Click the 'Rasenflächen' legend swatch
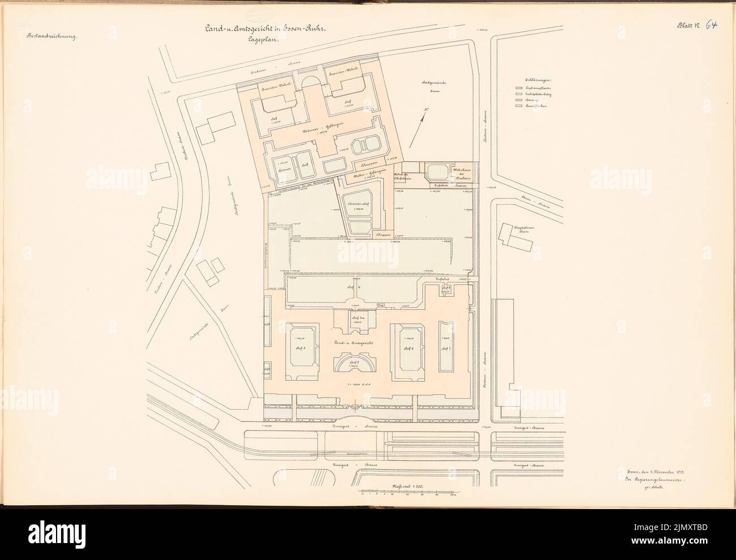Viewport: 736px width, 560px height. tap(519, 106)
